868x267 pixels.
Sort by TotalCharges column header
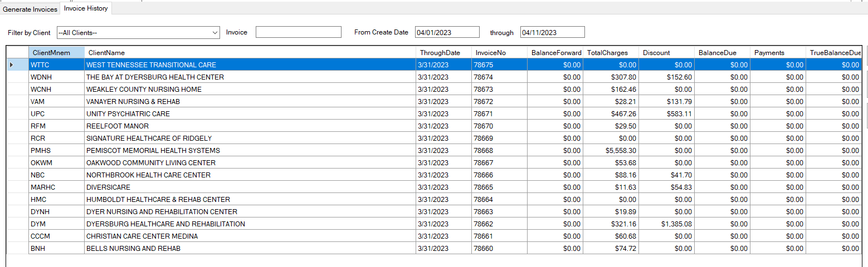coord(610,53)
